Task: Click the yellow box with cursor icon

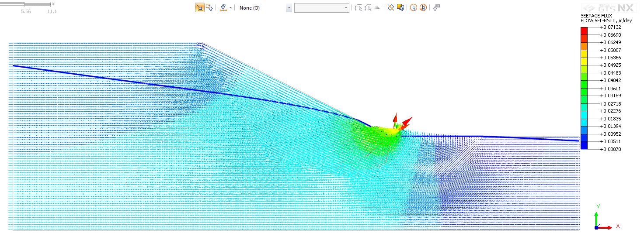Action: click(x=400, y=8)
